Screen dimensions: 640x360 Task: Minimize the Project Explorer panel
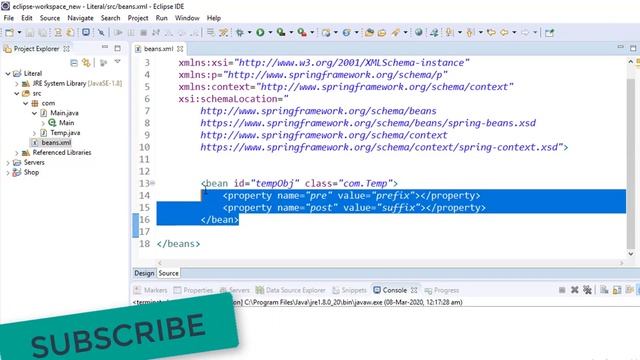coord(105,48)
